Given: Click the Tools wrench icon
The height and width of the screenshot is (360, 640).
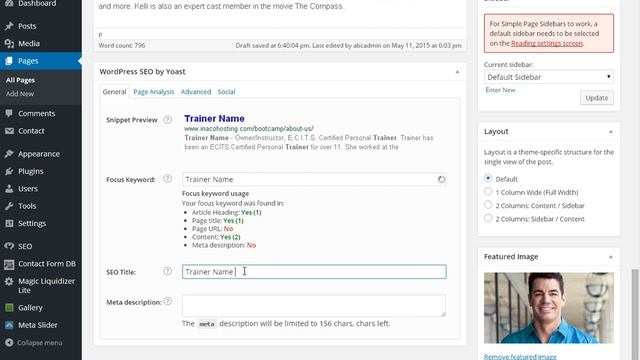Looking at the screenshot, I should 9,206.
